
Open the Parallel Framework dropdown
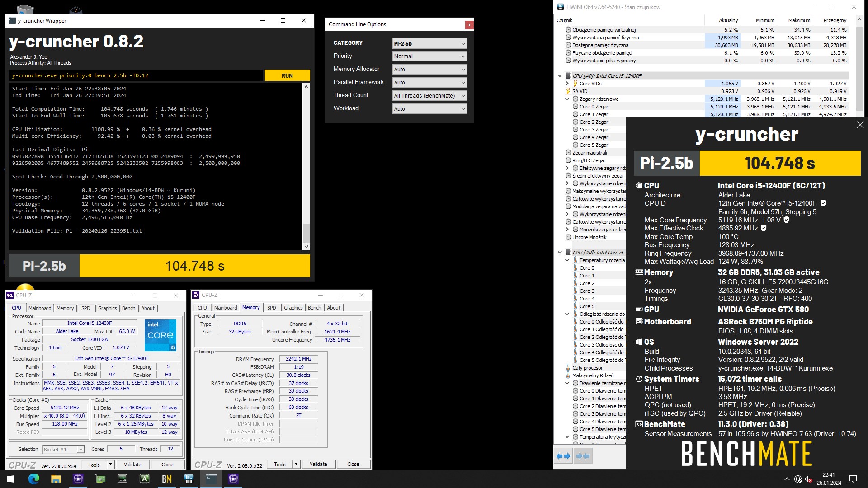click(x=429, y=83)
